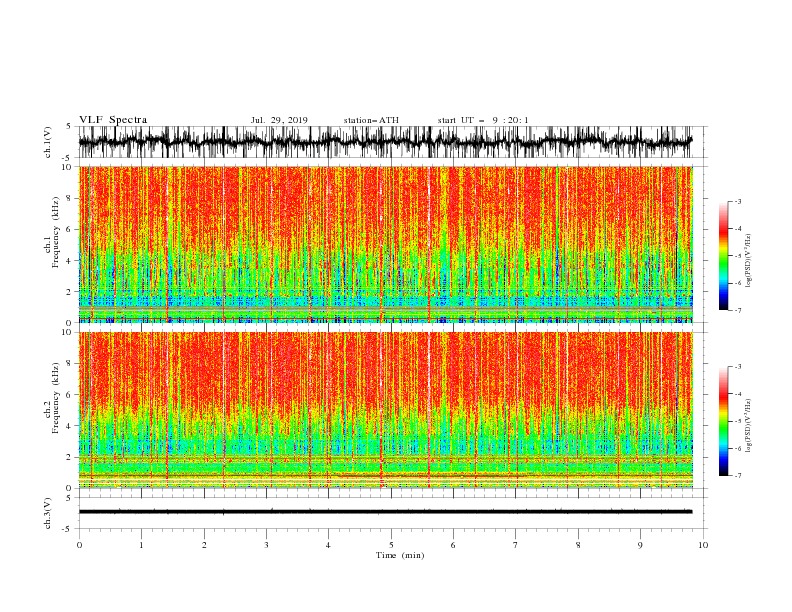This screenshot has height=612, width=792.
Task: Click the ch.3 voltage trace
Action: (x=385, y=512)
